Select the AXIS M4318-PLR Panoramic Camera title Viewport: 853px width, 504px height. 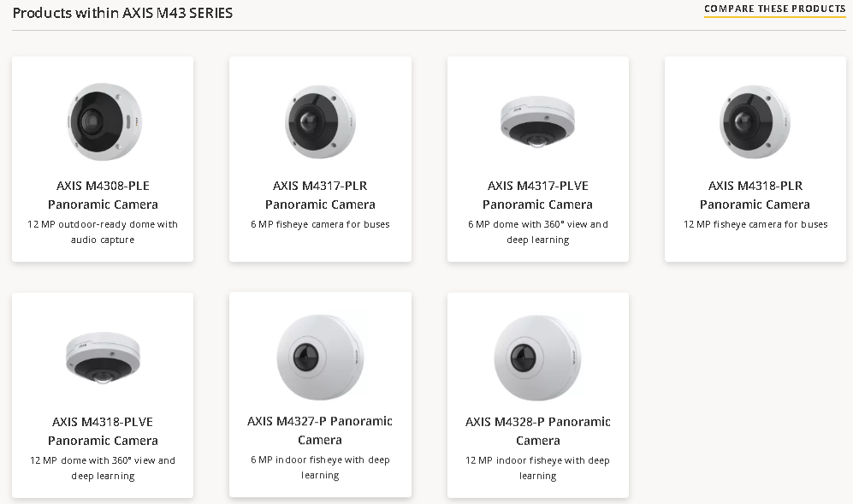click(x=755, y=195)
